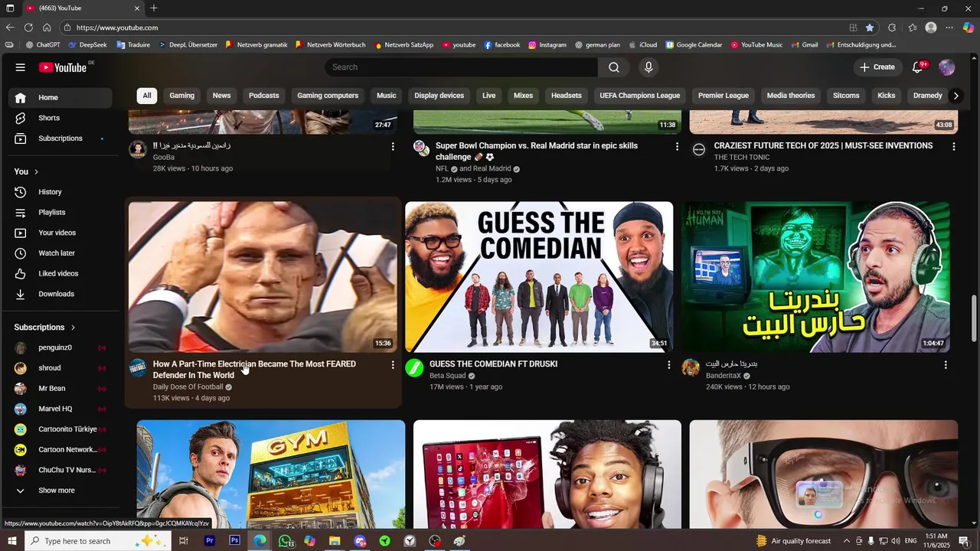Screen dimensions: 980x551
Task: Select the UEFA Champions League chip
Action: [639, 96]
